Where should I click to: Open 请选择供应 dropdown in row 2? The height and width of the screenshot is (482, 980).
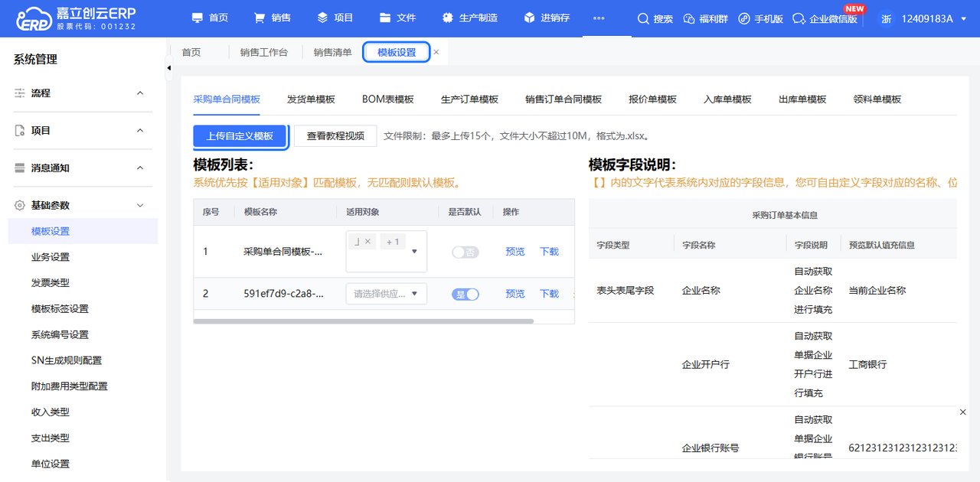(x=387, y=294)
